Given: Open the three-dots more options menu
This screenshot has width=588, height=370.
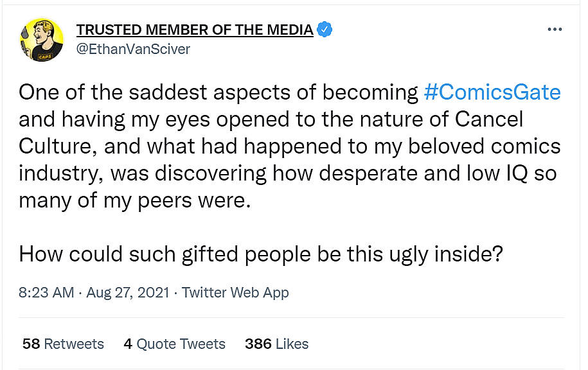Looking at the screenshot, I should 554,30.
